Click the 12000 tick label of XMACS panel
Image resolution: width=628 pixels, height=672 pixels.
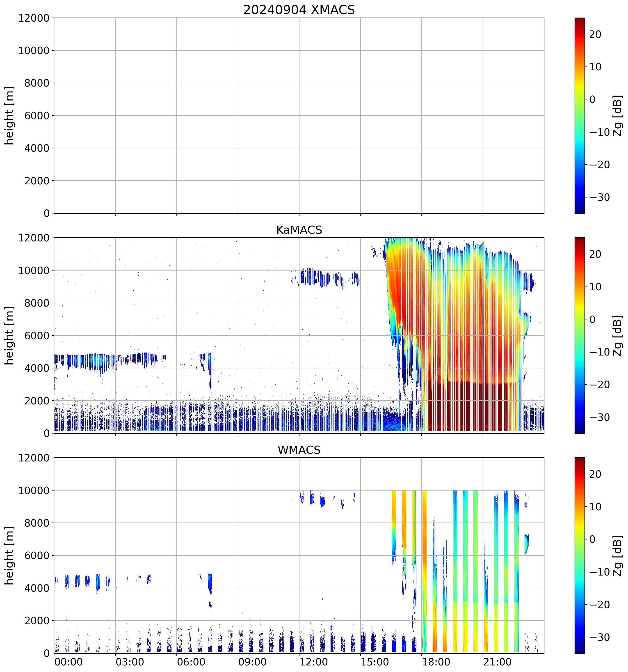coord(34,18)
